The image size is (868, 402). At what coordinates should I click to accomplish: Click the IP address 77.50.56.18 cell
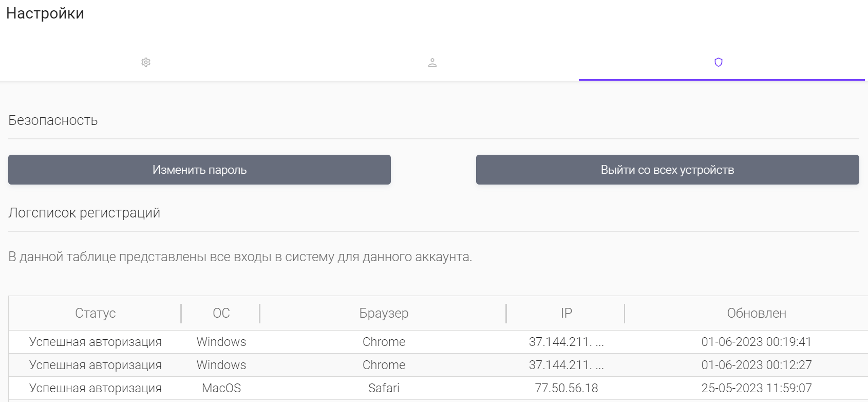566,388
